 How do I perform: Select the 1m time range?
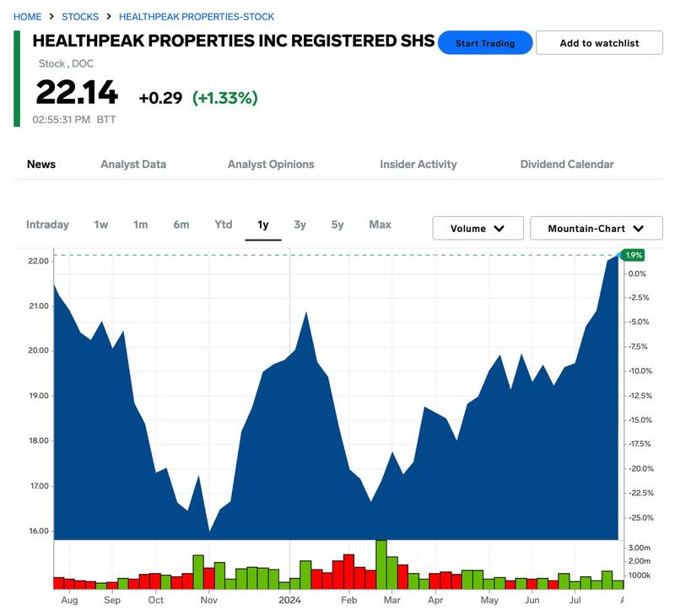click(141, 225)
